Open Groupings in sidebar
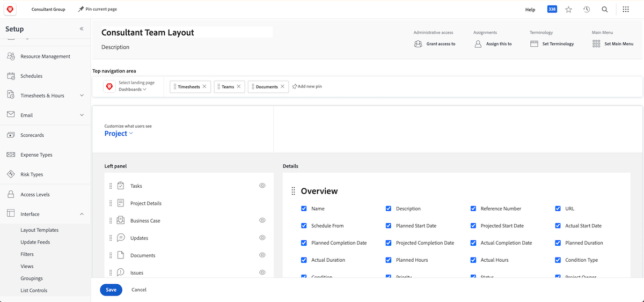This screenshot has width=644, height=302. tap(32, 278)
